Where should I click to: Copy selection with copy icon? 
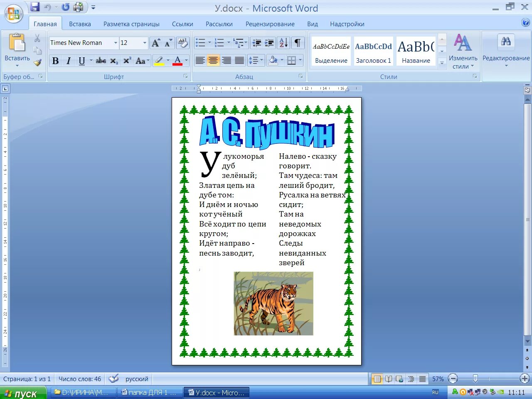coord(37,50)
